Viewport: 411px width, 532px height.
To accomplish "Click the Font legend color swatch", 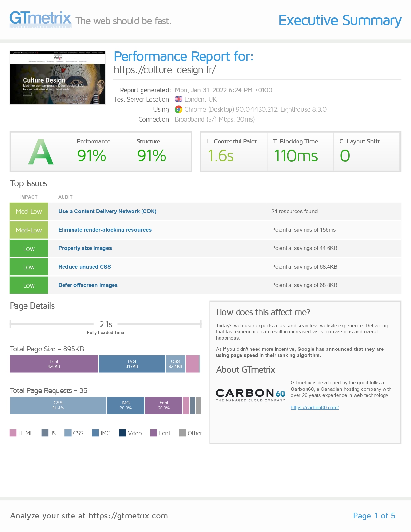I will coord(153,433).
